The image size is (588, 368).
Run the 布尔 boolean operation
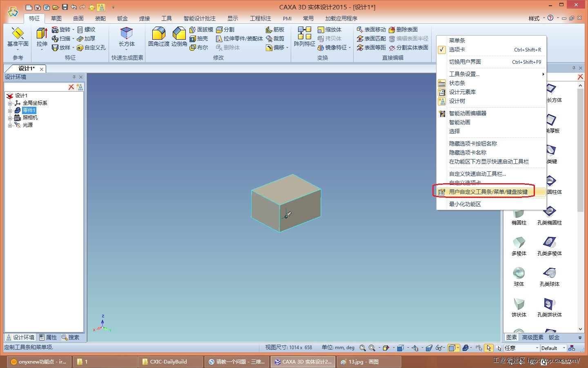click(x=199, y=47)
